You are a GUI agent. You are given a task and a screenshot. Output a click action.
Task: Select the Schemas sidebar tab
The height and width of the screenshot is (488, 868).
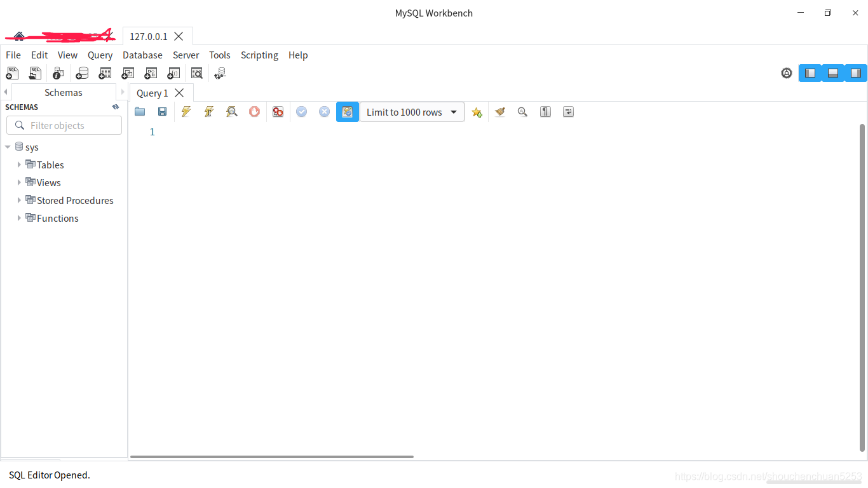(x=64, y=92)
